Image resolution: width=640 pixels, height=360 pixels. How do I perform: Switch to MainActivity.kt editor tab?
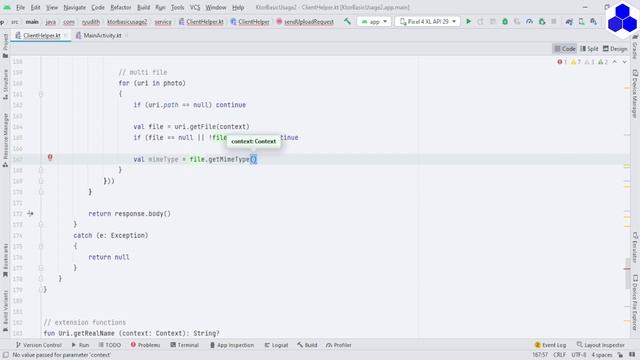click(x=102, y=36)
